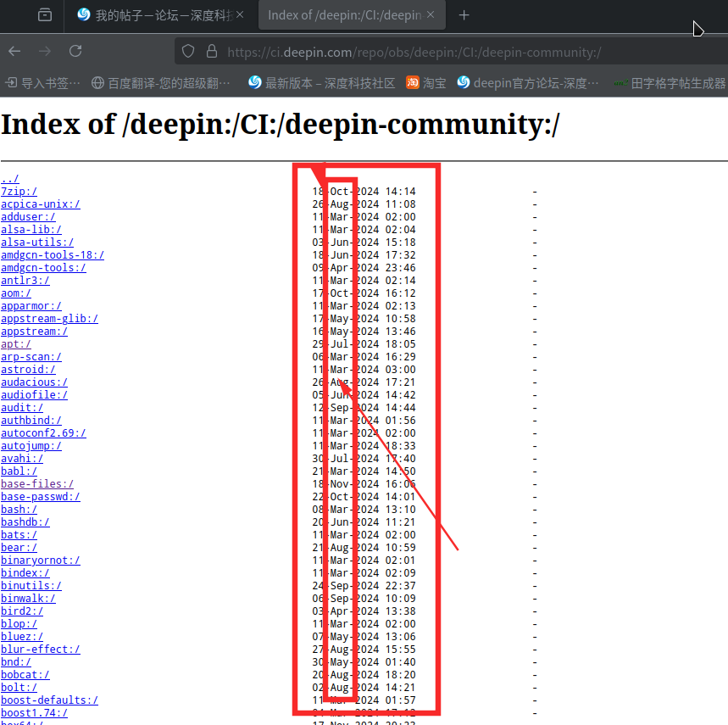Click the time '14:14' in the 7zip row
Viewport: 728px width, 725px height.
click(400, 192)
